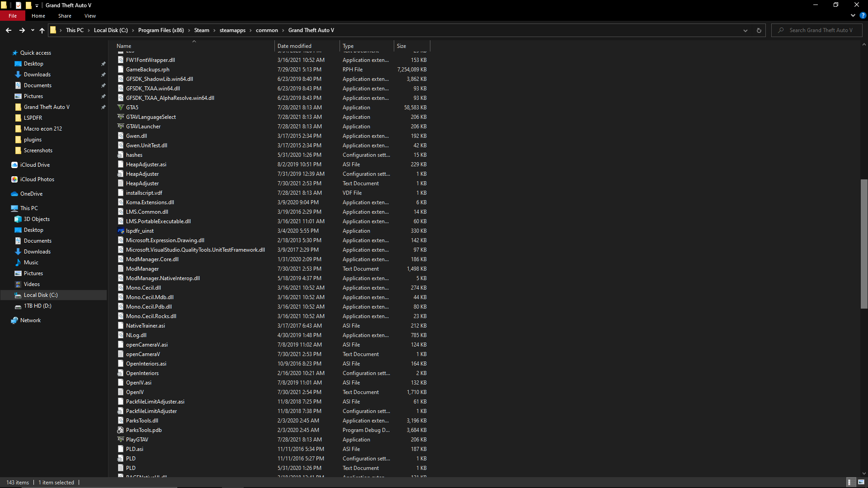Screen dimensions: 868x488
Task: Open the View ribbon tab
Action: point(90,16)
